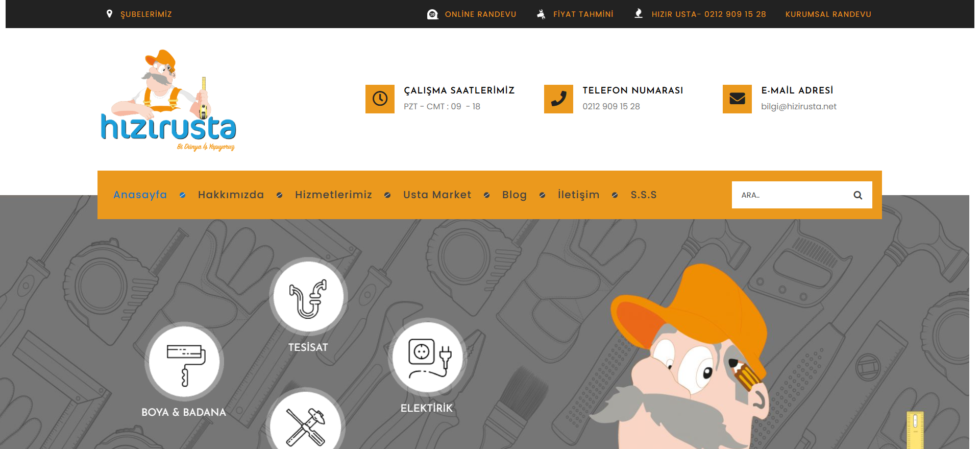Open the S.S.S menu item
The width and height of the screenshot is (980, 449).
(644, 195)
